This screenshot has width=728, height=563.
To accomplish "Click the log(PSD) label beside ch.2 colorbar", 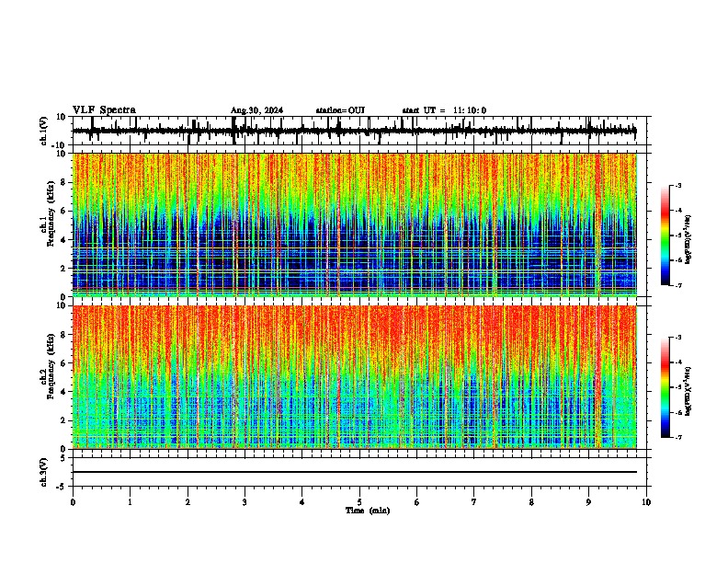I will pos(688,391).
